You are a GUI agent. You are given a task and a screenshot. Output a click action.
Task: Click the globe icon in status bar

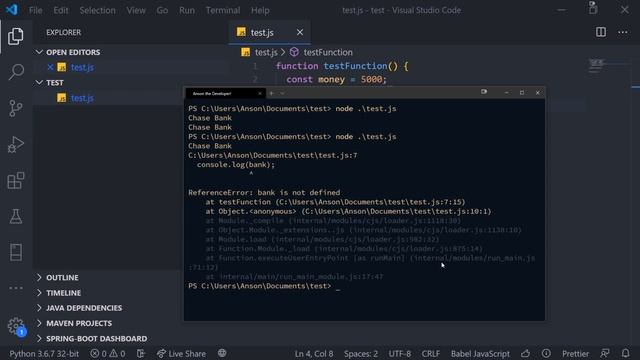coord(222,353)
